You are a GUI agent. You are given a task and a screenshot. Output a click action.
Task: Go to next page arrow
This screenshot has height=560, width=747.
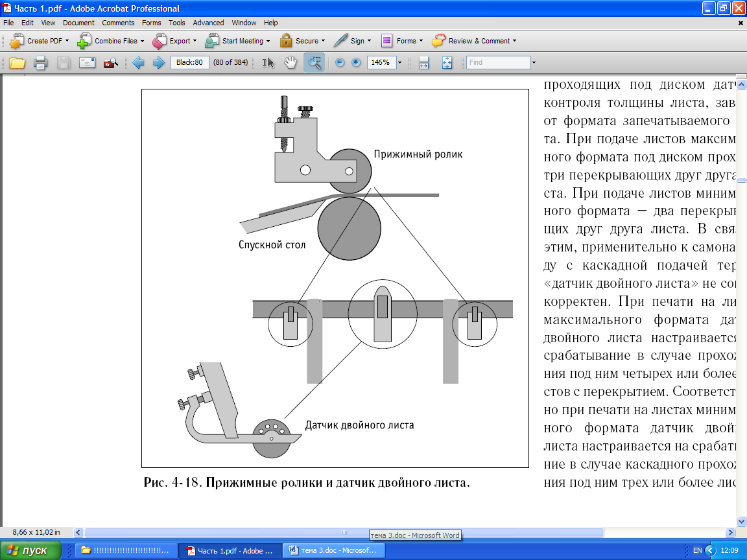click(159, 62)
